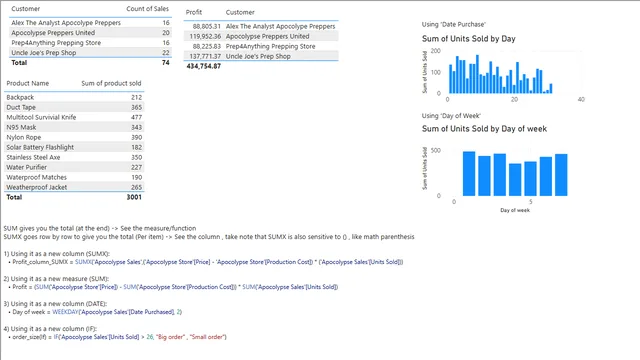
Task: Click the Profit measure SUM formula line
Action: pyautogui.click(x=175, y=287)
